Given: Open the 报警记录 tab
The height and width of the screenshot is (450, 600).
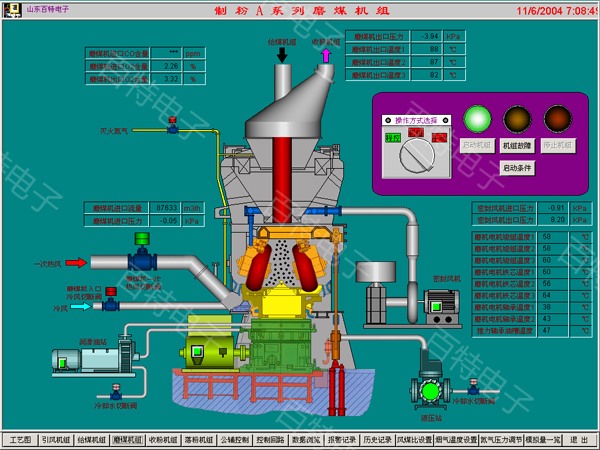Looking at the screenshot, I should click(x=342, y=440).
